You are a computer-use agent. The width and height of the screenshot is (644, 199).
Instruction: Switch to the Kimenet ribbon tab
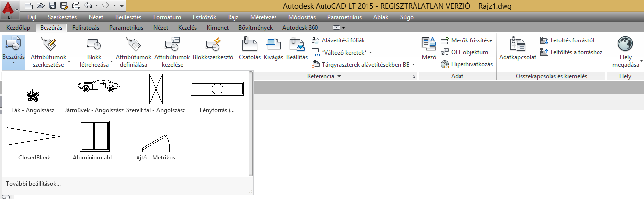coord(217,28)
